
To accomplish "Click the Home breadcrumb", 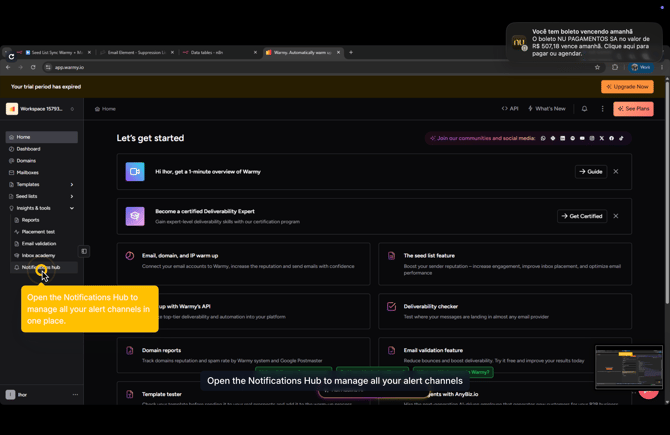I will tap(105, 109).
